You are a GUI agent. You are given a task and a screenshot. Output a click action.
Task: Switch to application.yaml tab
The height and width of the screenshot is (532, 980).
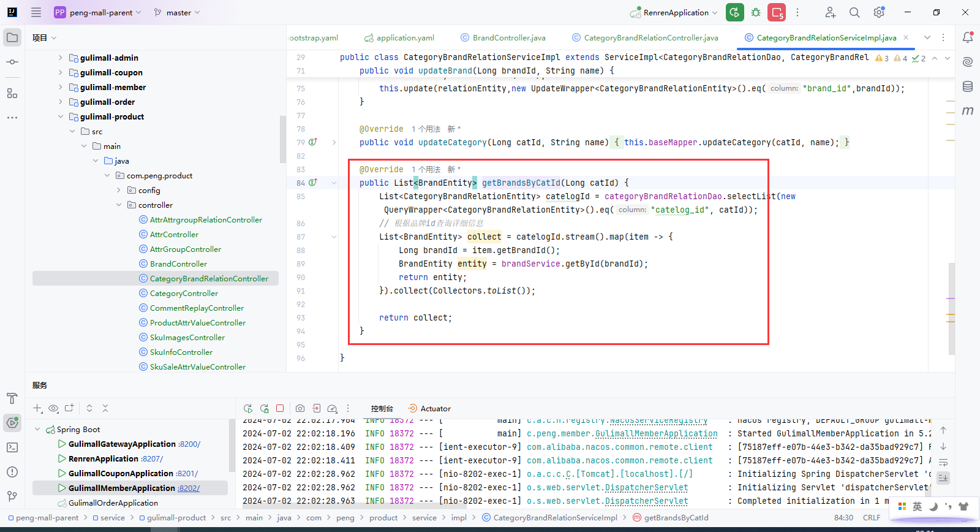tap(399, 38)
